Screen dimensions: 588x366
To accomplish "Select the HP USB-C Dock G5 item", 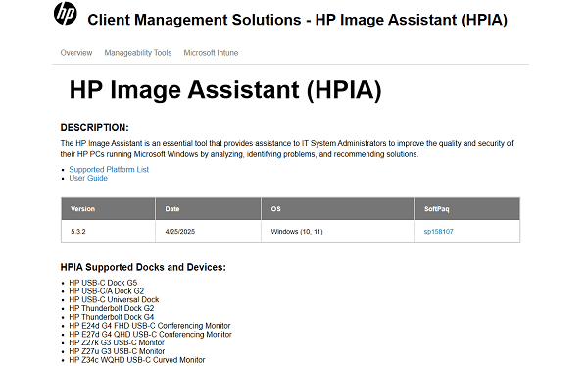I will coord(103,283).
